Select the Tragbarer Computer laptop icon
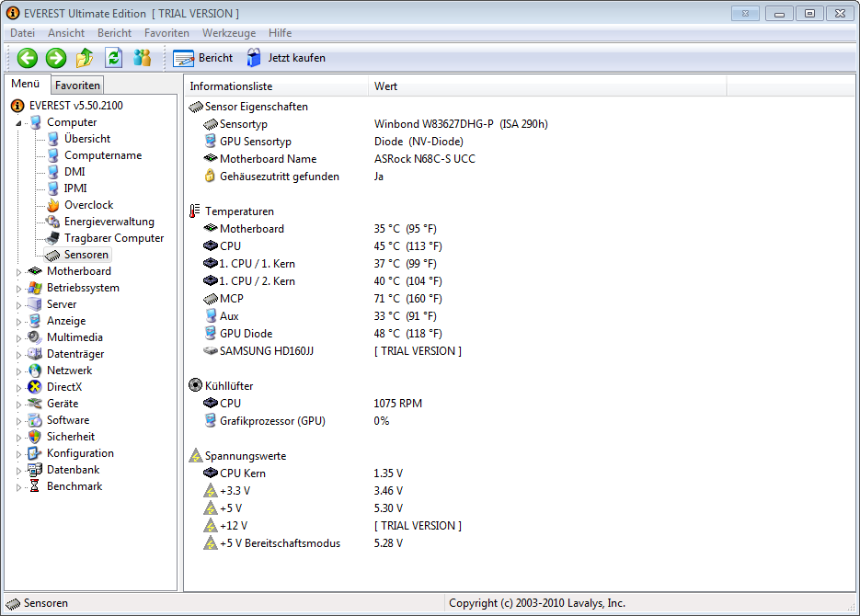Image resolution: width=860 pixels, height=616 pixels. [x=52, y=238]
